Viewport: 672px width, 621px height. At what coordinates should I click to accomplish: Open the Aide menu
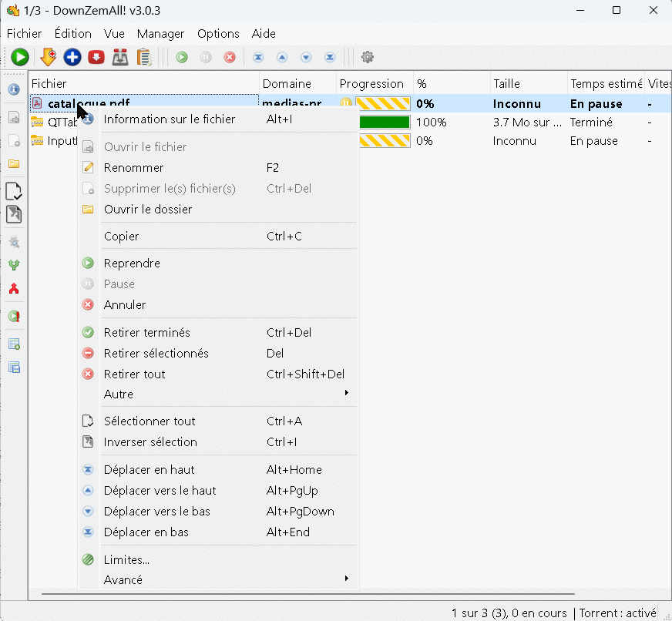click(264, 33)
